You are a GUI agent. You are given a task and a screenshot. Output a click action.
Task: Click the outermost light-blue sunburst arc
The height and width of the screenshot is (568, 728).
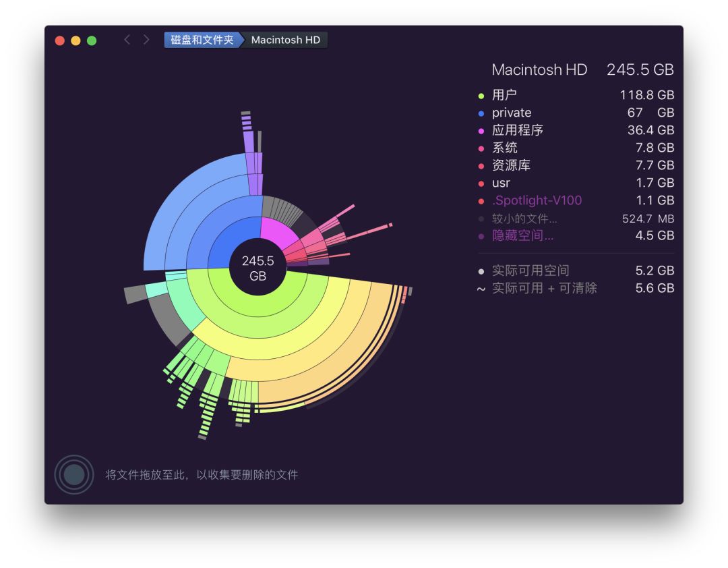[x=181, y=195]
